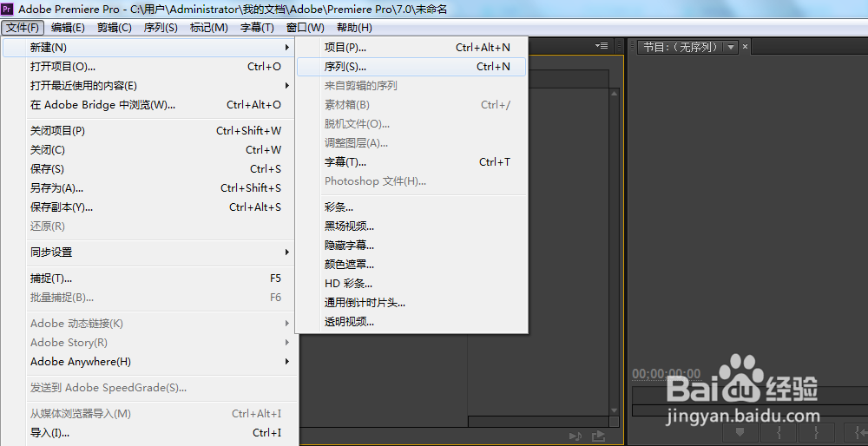Choose 彩条... in New submenu
The image size is (868, 446).
click(411, 207)
